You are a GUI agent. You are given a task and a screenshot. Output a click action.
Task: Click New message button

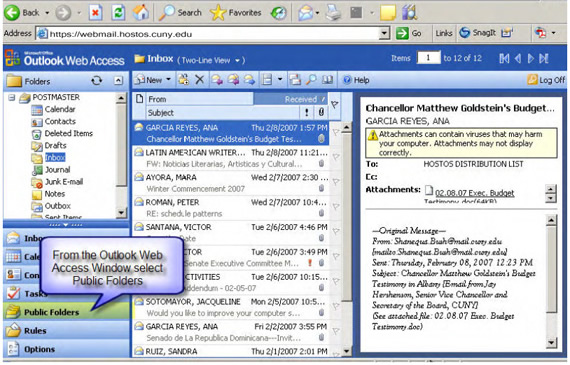click(x=148, y=80)
